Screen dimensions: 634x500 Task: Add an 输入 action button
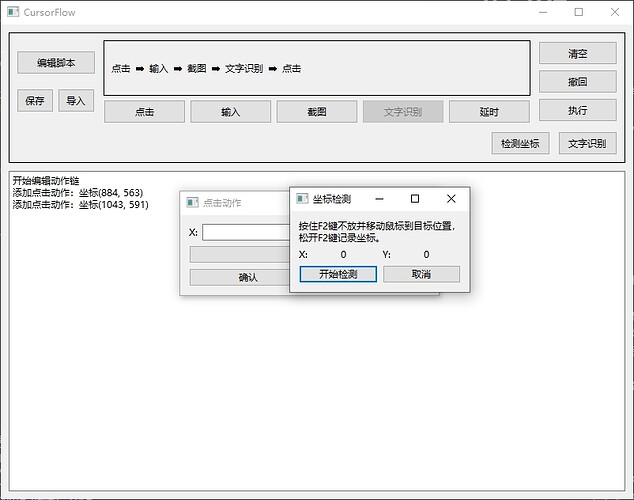(x=230, y=112)
